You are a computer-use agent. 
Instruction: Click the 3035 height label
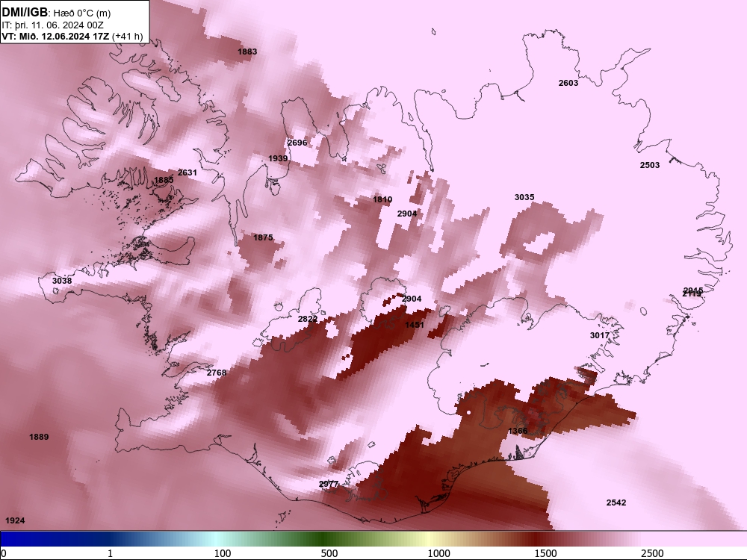[524, 197]
